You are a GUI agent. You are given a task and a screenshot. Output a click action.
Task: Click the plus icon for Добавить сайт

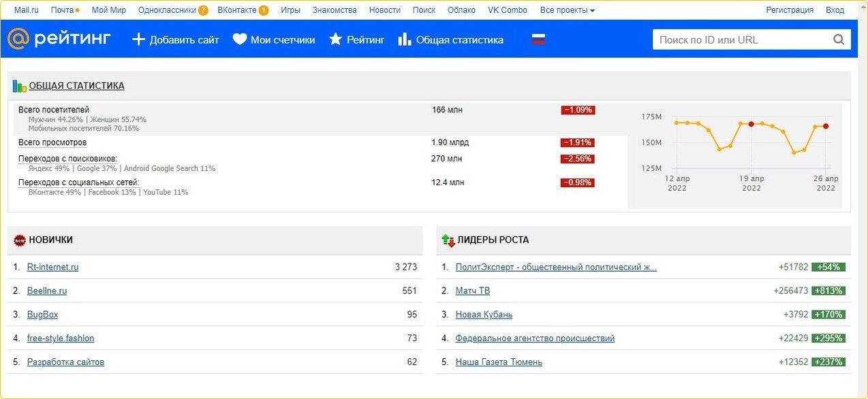click(139, 39)
